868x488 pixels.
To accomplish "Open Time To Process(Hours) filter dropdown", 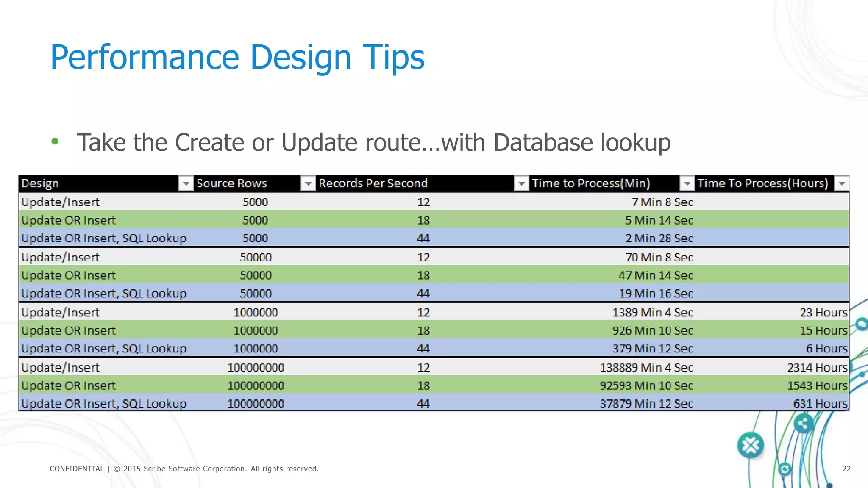I will point(842,183).
